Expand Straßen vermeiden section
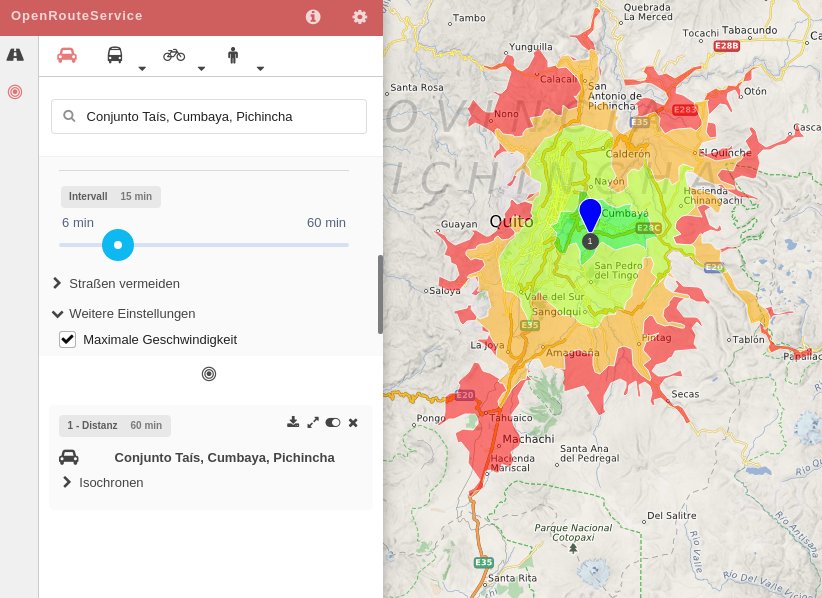822x598 pixels. (x=116, y=284)
